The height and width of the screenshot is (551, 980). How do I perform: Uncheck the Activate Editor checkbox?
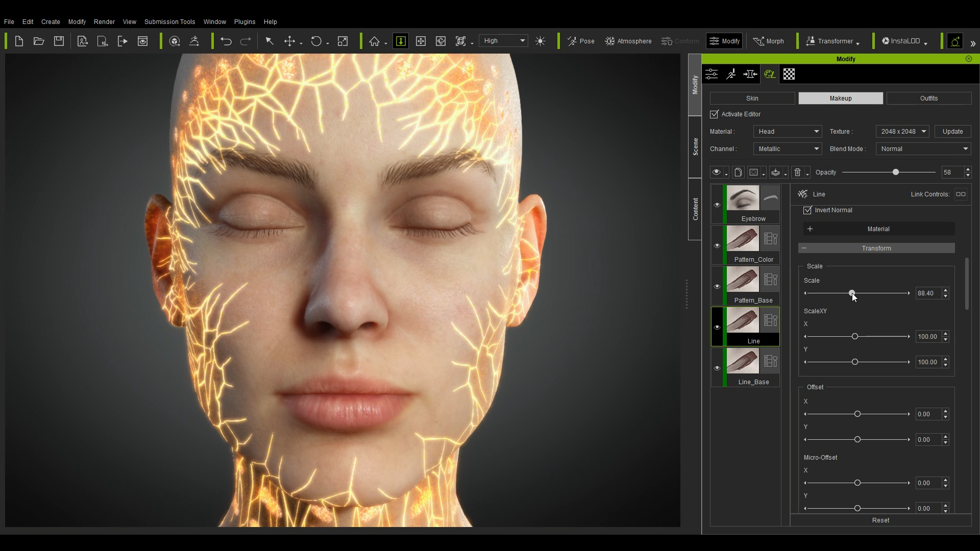point(714,114)
